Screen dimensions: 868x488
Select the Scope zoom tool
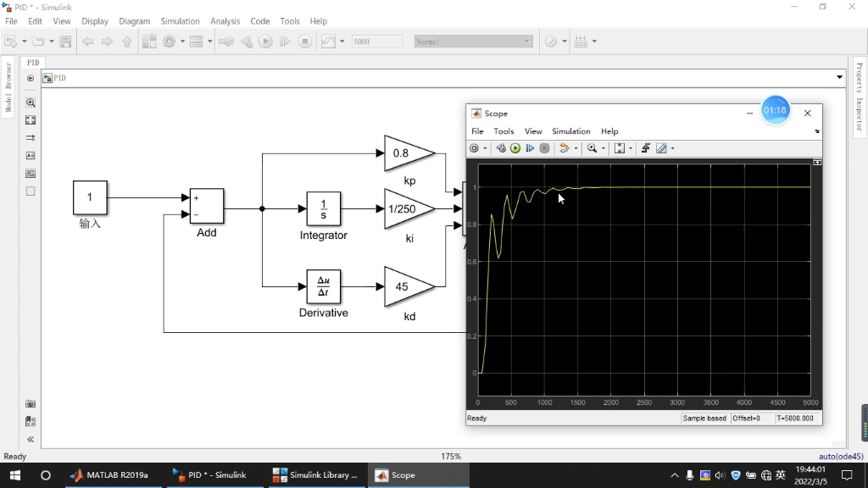point(592,148)
